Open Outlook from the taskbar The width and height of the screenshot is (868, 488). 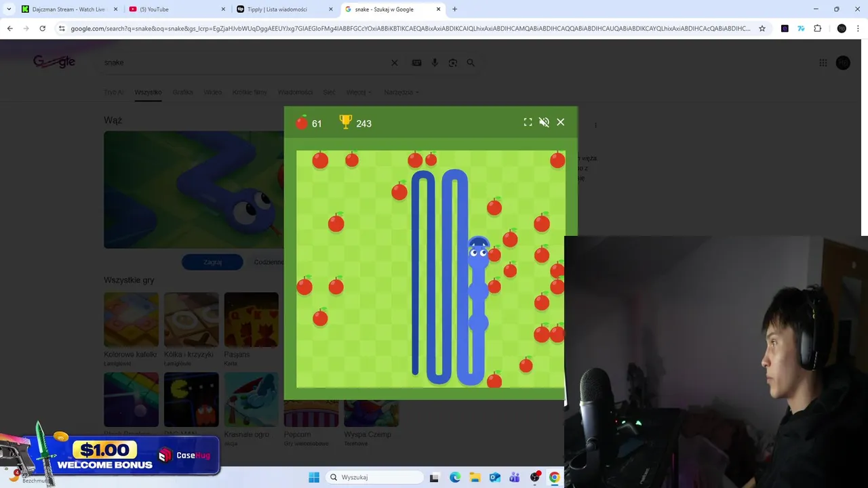click(x=495, y=477)
